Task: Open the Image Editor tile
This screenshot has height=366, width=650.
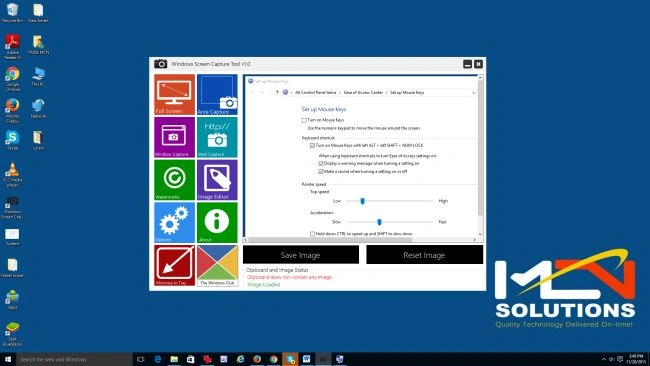Action: point(217,180)
